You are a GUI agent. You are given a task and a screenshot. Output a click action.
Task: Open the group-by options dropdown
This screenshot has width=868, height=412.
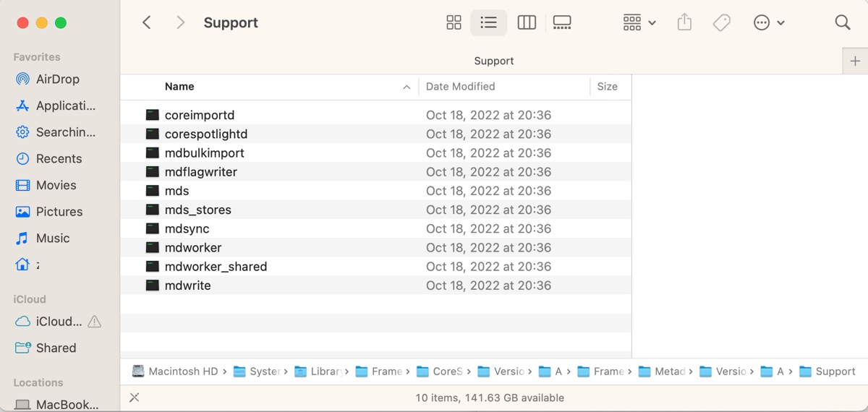click(639, 22)
